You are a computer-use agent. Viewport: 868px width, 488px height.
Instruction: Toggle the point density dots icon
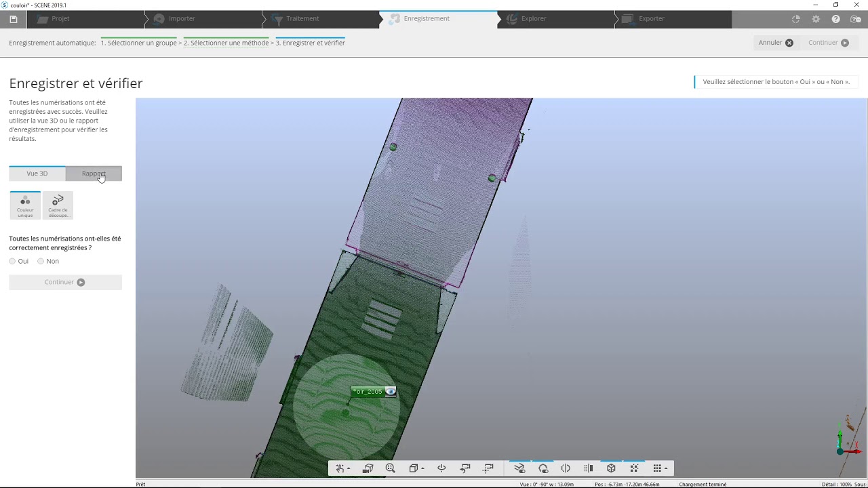(x=634, y=468)
